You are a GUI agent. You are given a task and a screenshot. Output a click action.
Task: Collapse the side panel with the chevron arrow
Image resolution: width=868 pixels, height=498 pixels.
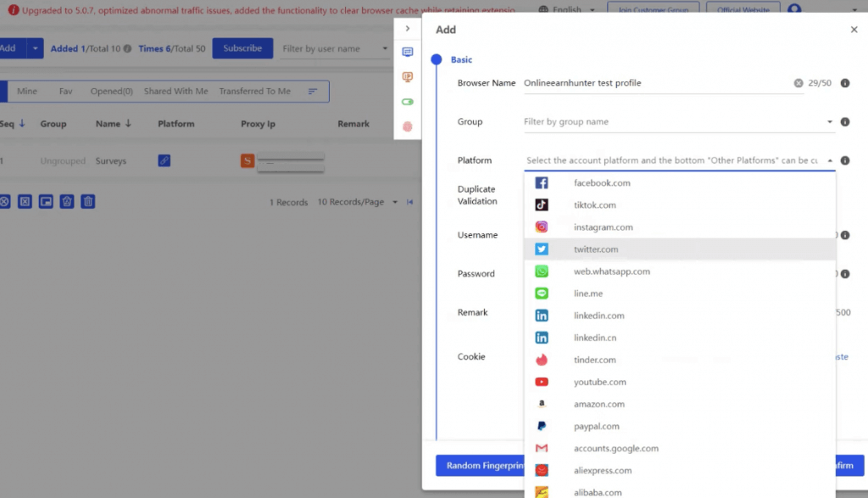(408, 28)
